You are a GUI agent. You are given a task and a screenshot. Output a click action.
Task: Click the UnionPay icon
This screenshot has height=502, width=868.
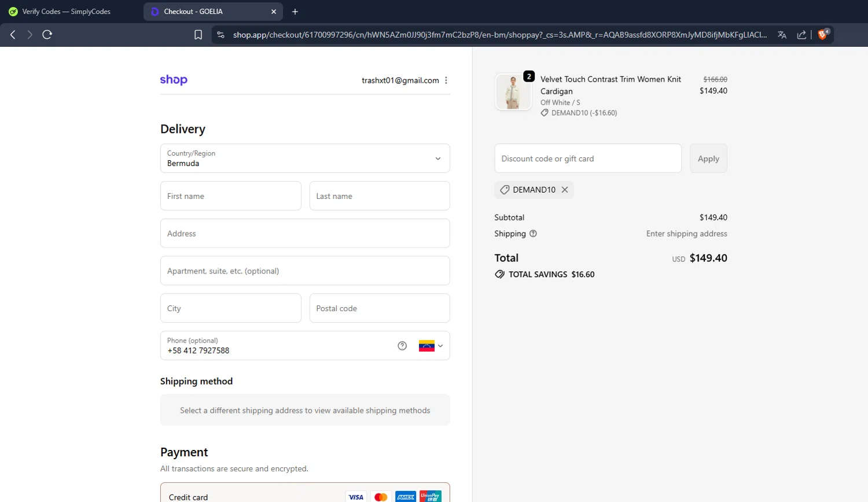pyautogui.click(x=431, y=497)
